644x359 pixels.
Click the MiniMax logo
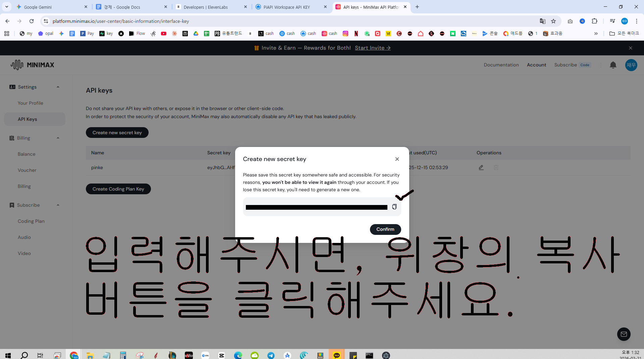point(32,65)
